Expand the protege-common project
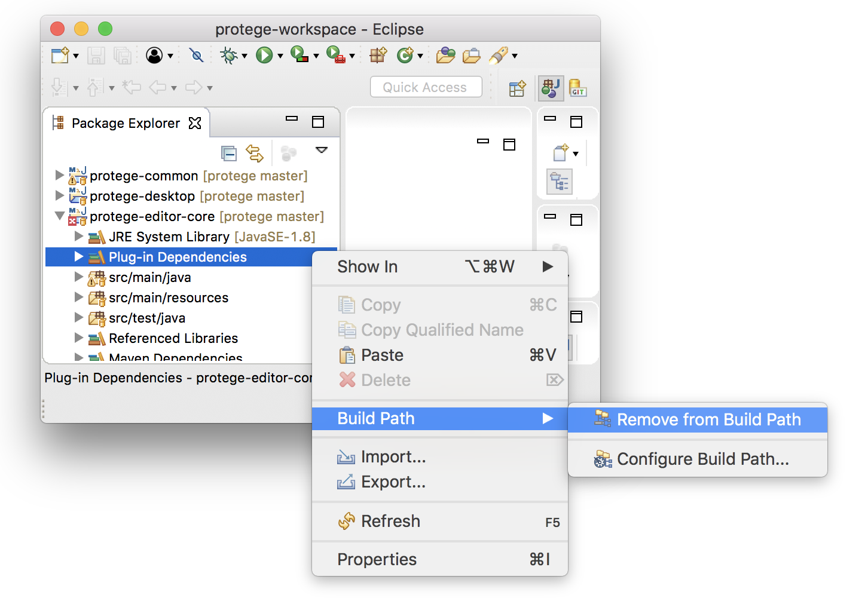Viewport: 868px width, 607px height. click(x=59, y=175)
